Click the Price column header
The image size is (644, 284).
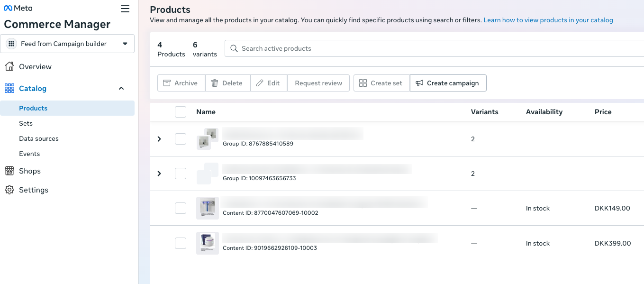pyautogui.click(x=603, y=112)
